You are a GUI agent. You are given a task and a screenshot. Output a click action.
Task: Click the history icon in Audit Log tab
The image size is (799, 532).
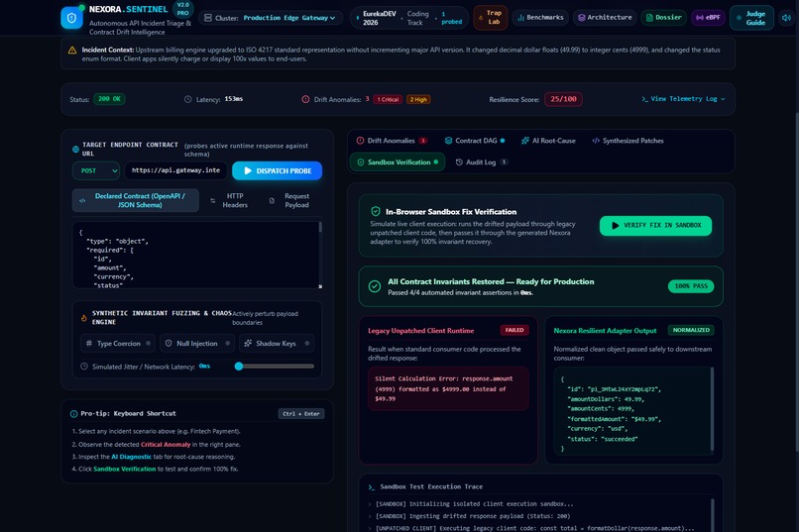459,161
